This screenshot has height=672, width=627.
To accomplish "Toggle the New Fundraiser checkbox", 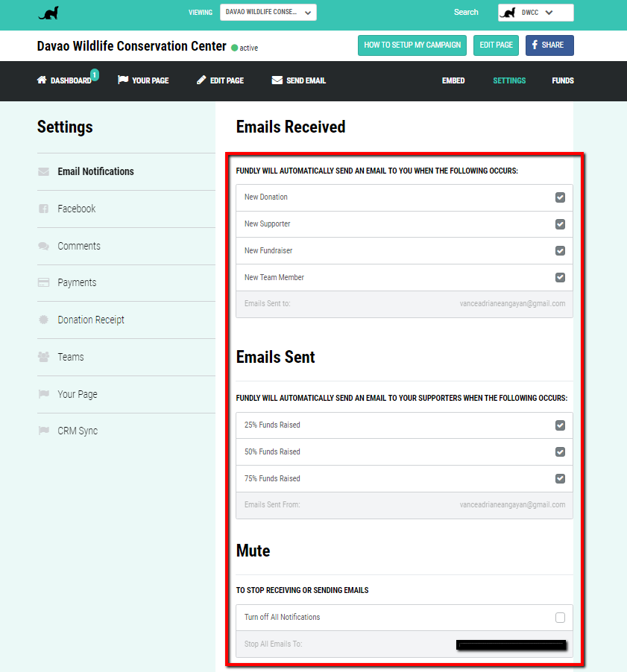I will tap(560, 251).
